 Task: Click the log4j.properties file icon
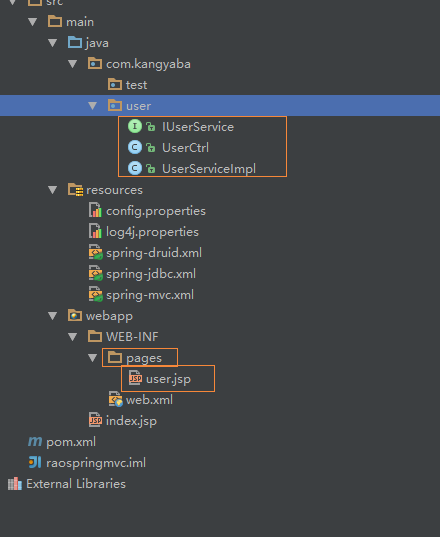coord(95,231)
